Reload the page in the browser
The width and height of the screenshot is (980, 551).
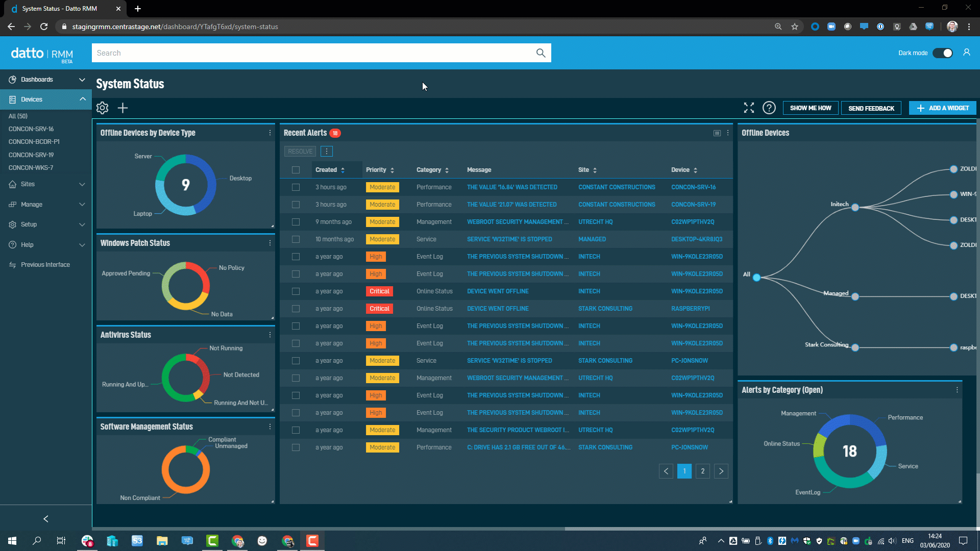pos(44,27)
